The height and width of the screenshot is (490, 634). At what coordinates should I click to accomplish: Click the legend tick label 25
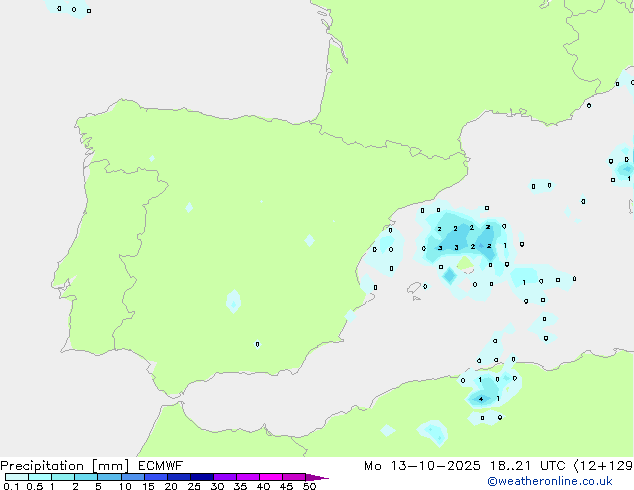click(x=193, y=487)
